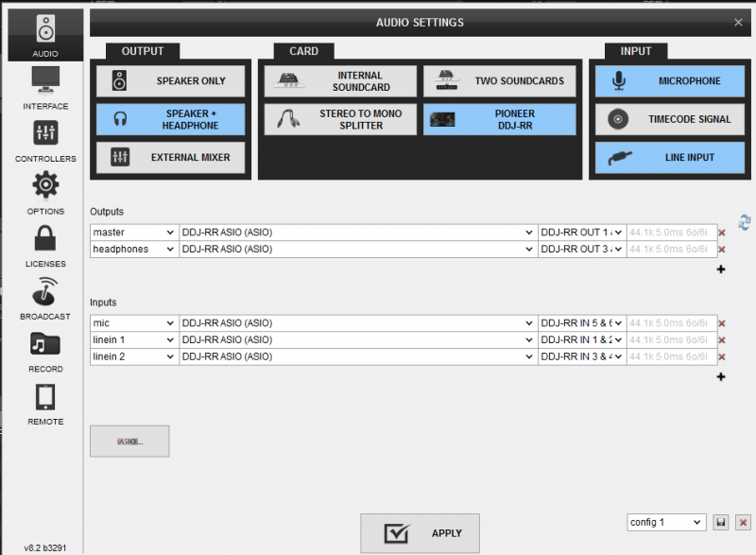The width and height of the screenshot is (756, 555).
Task: Open the Interface settings section
Action: [x=45, y=88]
